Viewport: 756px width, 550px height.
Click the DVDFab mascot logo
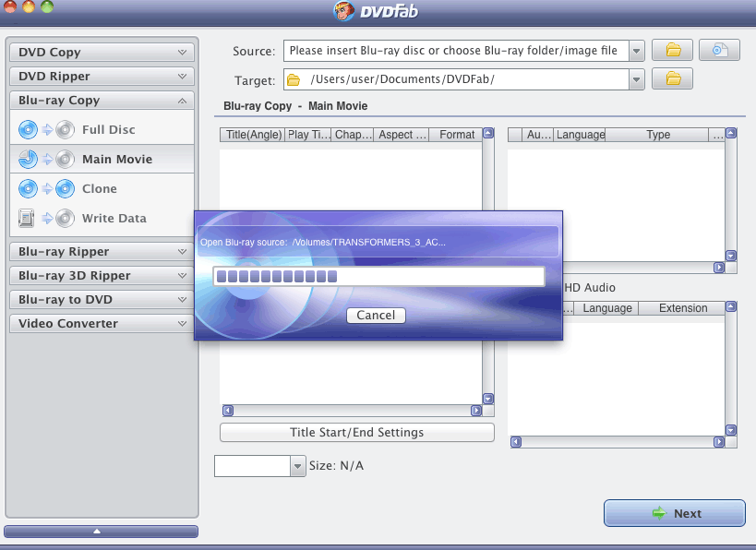[x=343, y=10]
